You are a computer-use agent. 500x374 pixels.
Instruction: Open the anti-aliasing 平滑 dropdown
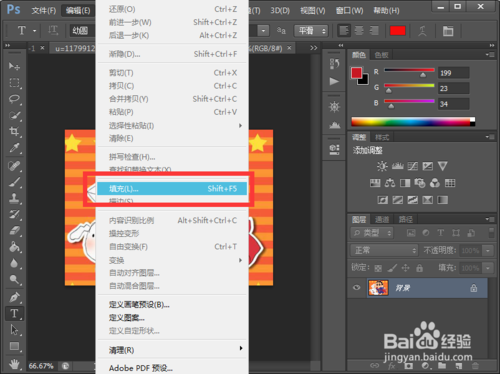tap(311, 31)
